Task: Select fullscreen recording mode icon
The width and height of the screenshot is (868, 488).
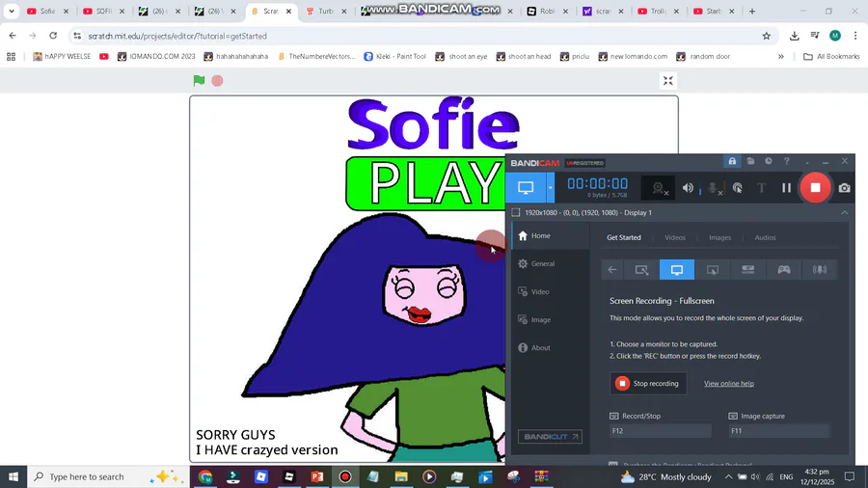Action: [676, 269]
